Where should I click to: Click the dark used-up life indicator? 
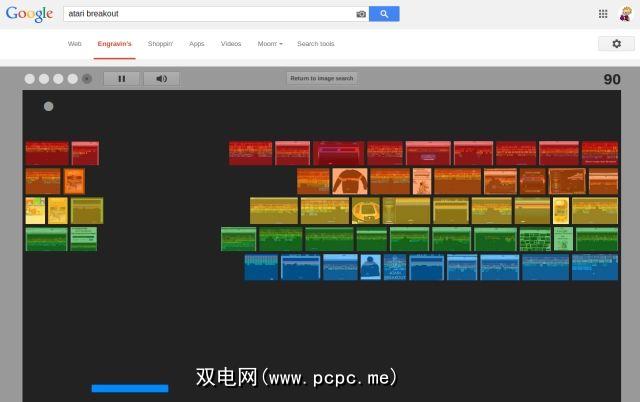point(87,79)
